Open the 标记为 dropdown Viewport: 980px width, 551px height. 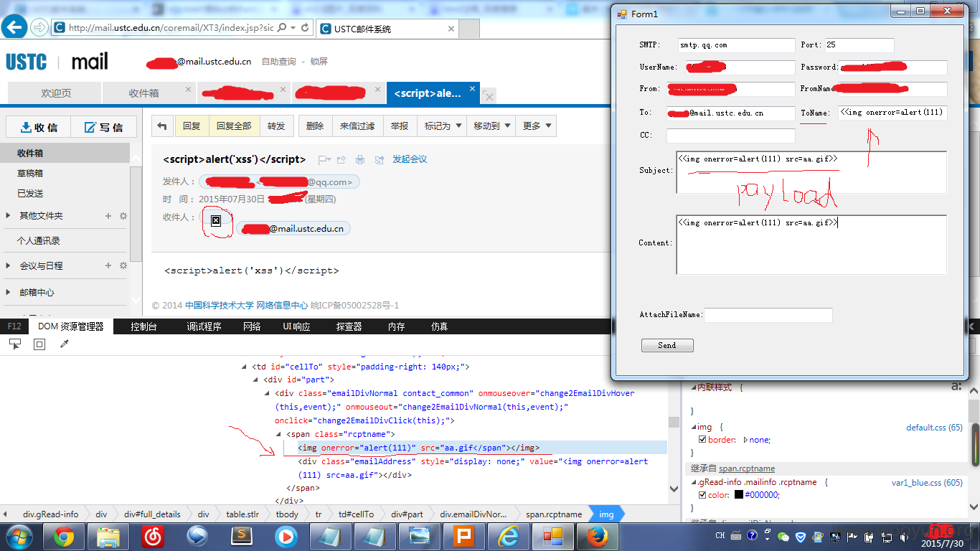[x=442, y=126]
